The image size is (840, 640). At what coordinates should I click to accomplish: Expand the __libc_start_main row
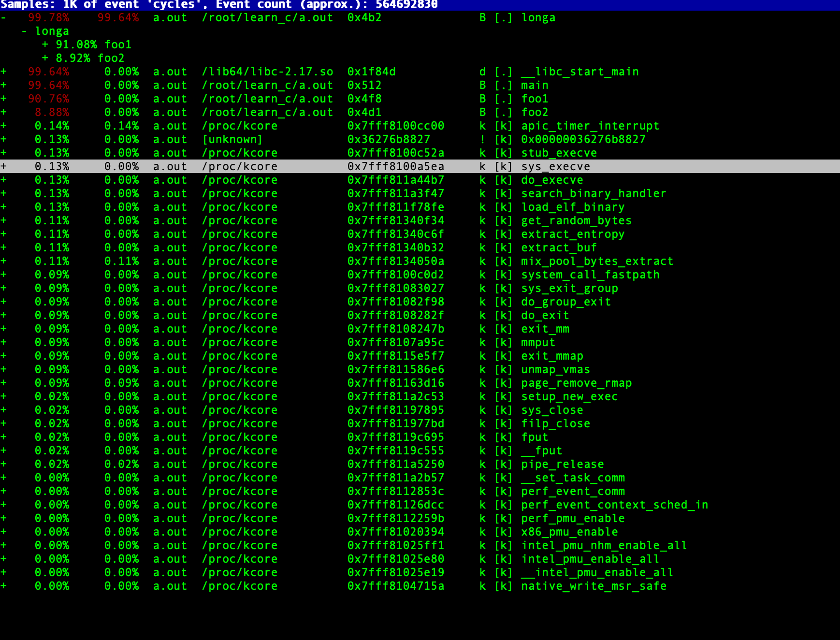point(4,72)
